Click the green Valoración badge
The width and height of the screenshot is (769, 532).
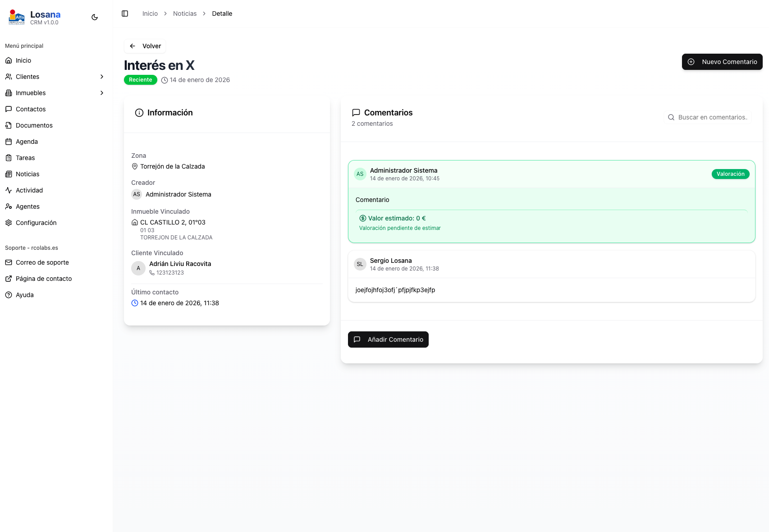[730, 174]
